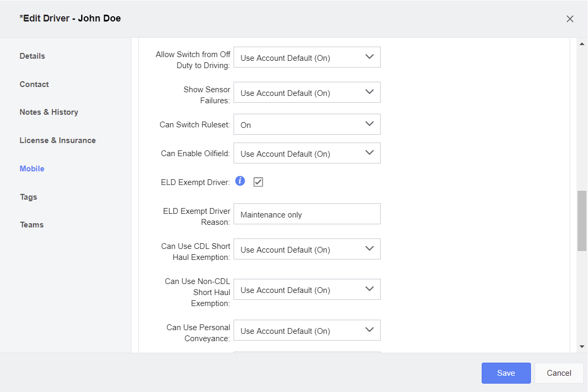Image resolution: width=588 pixels, height=392 pixels.
Task: Open the Non-CDL Short Haul Exemption dropdown
Action: (307, 289)
